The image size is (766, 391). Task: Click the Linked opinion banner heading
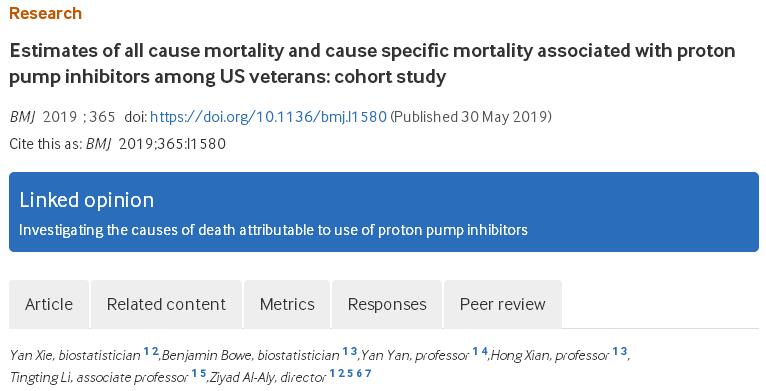click(86, 200)
